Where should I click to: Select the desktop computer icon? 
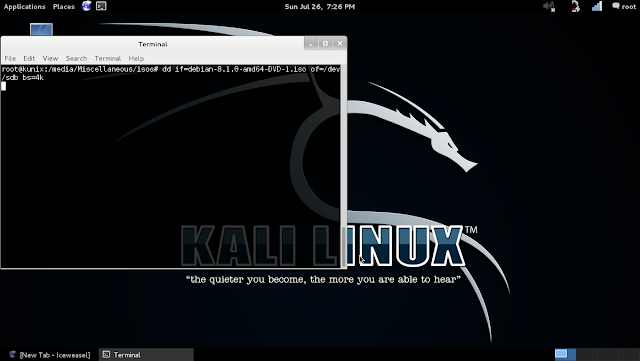point(41,29)
